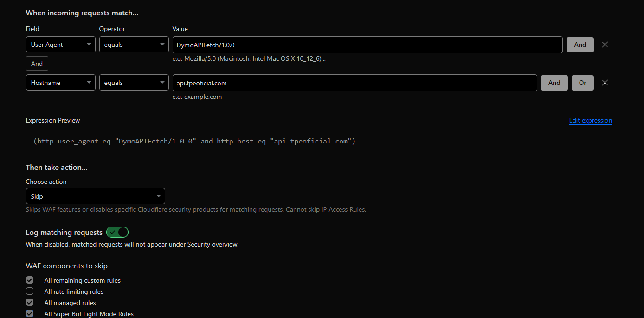Image resolution: width=644 pixels, height=318 pixels.
Task: Click the expression preview code text
Action: (x=194, y=141)
